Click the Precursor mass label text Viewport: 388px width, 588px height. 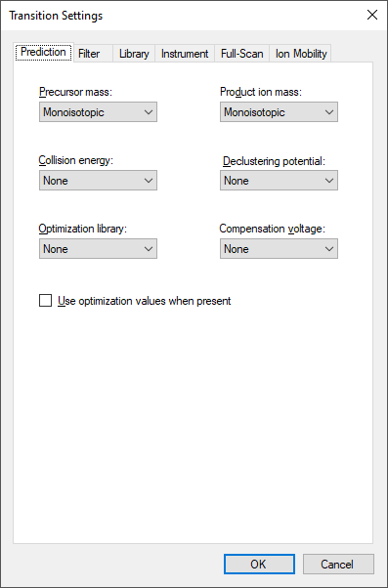click(x=75, y=92)
